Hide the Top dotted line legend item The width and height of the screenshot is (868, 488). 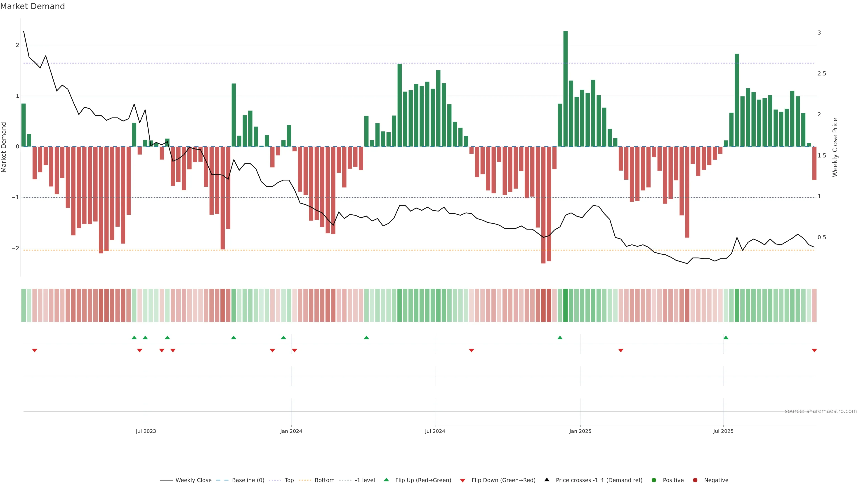(x=289, y=480)
